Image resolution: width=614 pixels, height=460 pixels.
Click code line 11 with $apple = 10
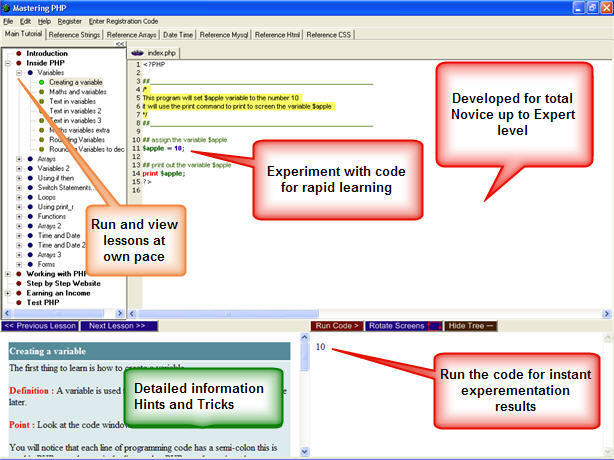pyautogui.click(x=163, y=148)
